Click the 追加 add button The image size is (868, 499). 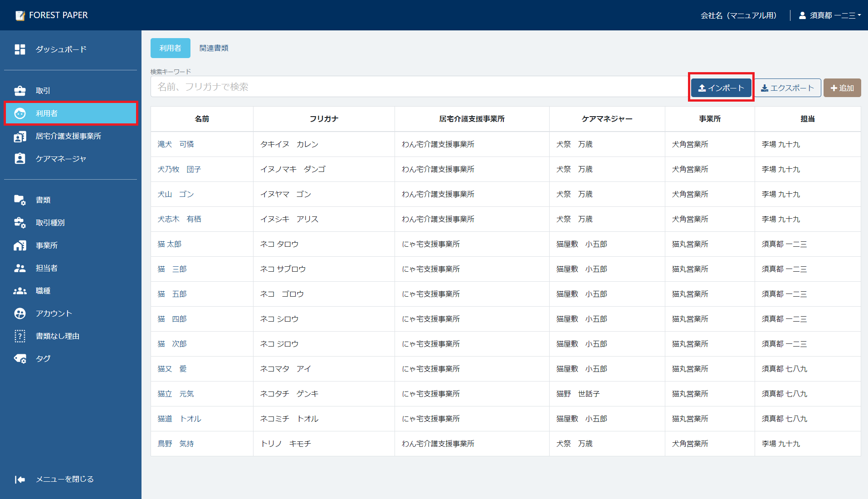[x=842, y=88]
